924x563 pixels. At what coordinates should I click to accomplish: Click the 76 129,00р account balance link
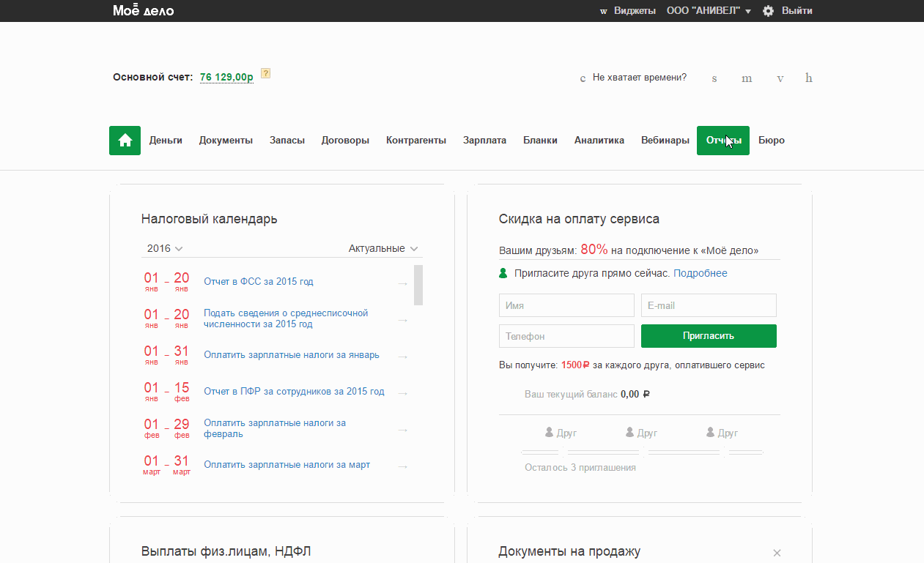[x=226, y=77]
